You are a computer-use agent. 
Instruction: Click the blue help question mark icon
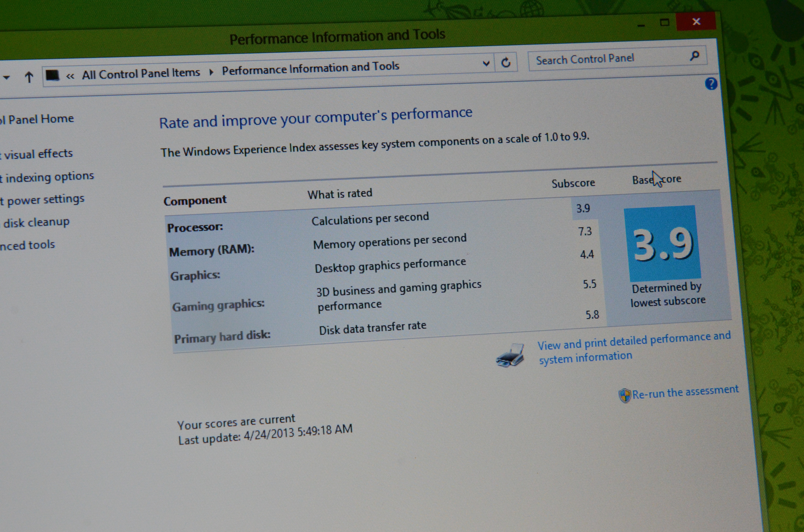(711, 83)
